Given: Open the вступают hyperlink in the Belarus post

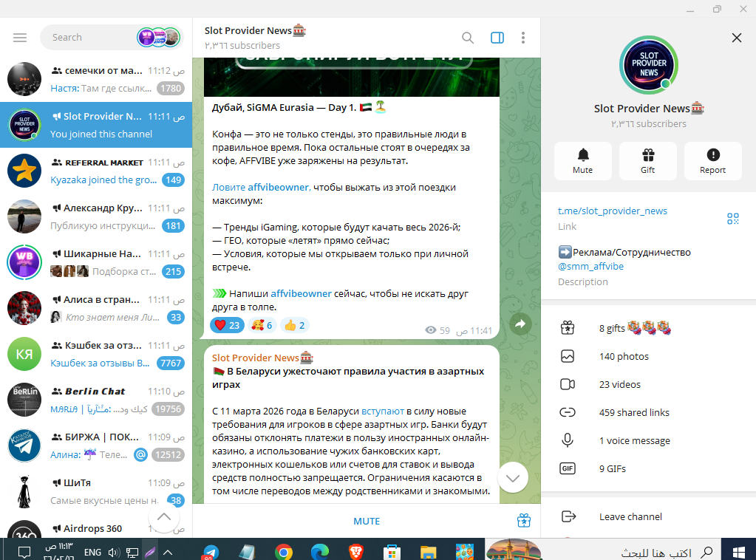Looking at the screenshot, I should pos(383,411).
